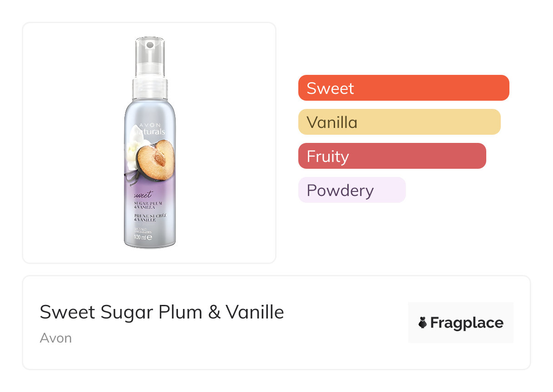This screenshot has height=392, width=553.
Task: Select the yellow Vanilla accord bar
Action: (399, 122)
